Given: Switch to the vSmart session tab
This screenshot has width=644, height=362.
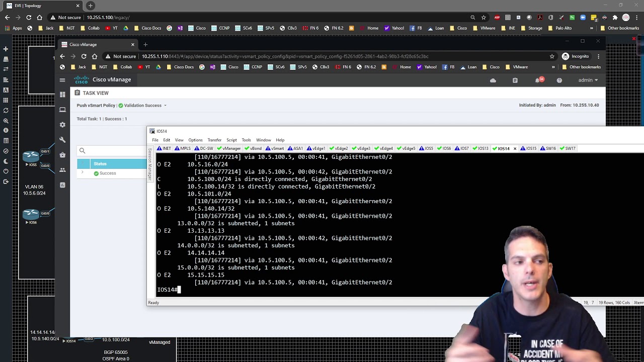Looking at the screenshot, I should click(x=275, y=148).
